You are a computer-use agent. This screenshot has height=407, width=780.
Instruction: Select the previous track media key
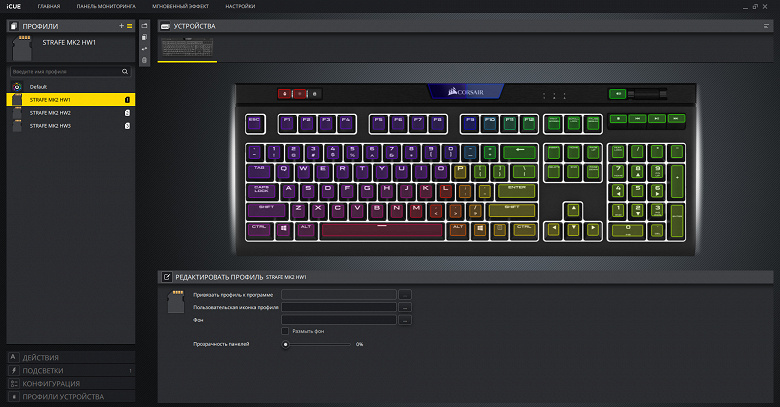click(637, 118)
